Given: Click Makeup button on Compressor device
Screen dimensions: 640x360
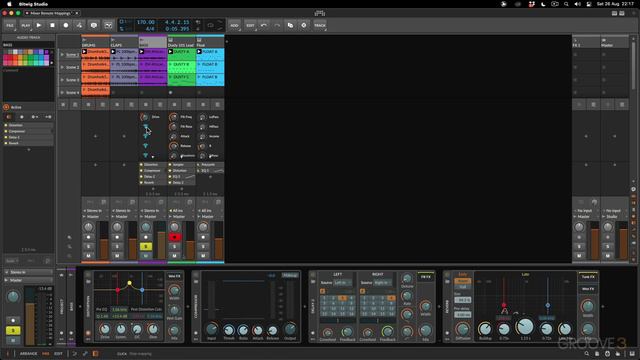Looking at the screenshot, I should (x=290, y=276).
